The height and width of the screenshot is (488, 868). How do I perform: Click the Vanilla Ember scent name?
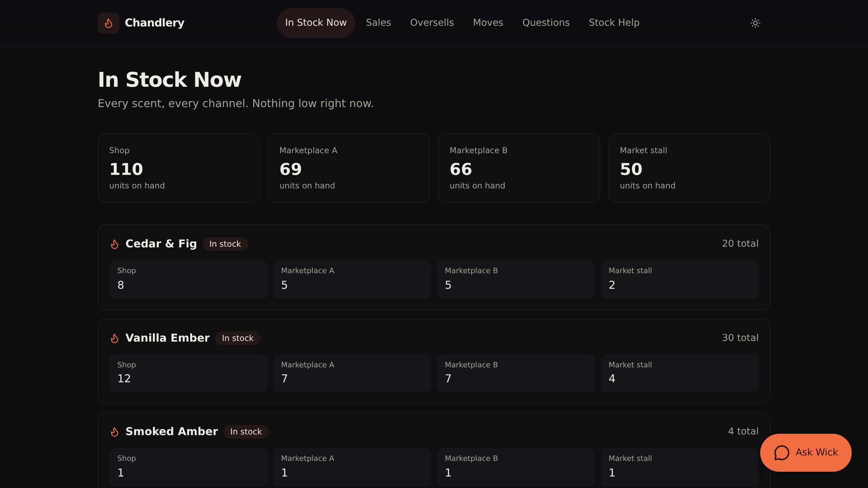[x=167, y=338]
